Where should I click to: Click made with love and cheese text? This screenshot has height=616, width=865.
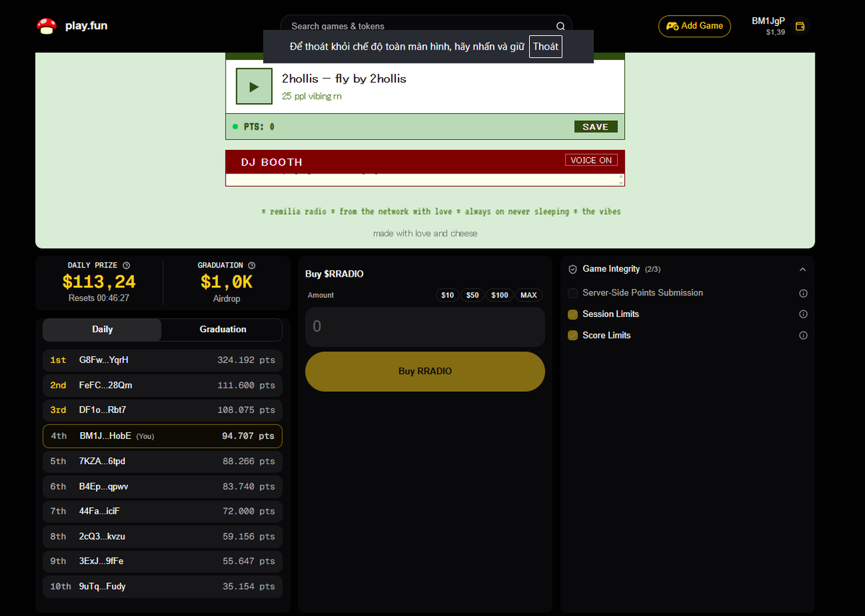(x=425, y=233)
